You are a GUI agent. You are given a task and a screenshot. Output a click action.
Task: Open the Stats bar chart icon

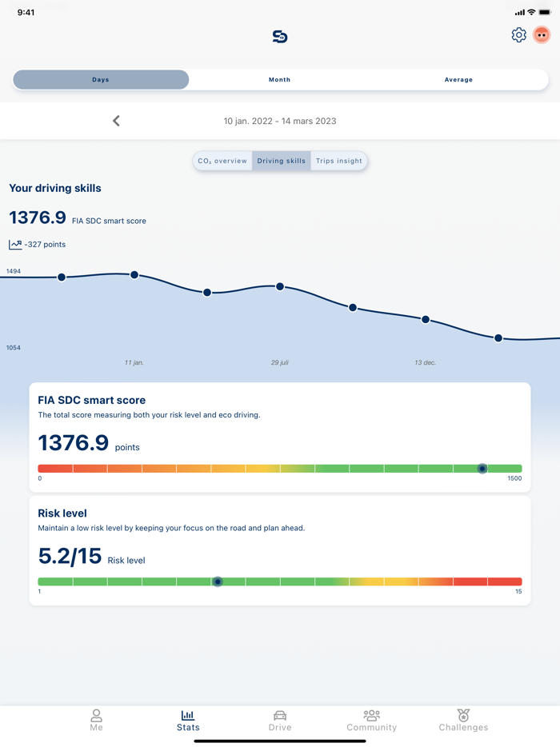pyautogui.click(x=188, y=715)
